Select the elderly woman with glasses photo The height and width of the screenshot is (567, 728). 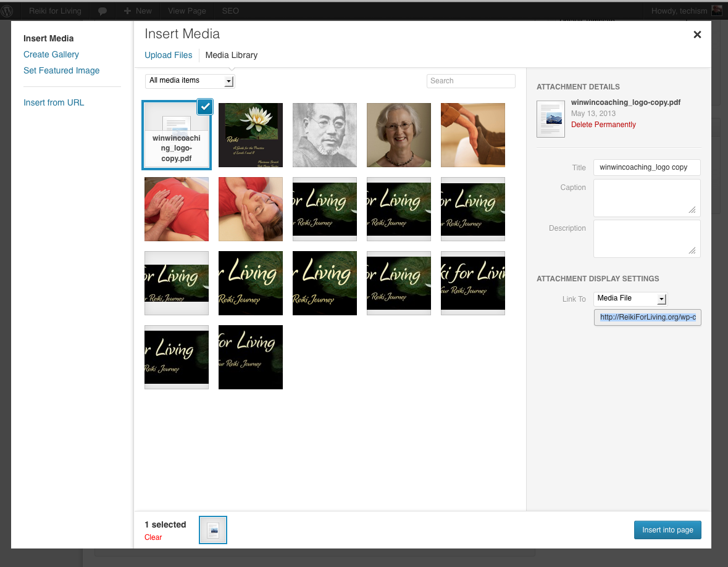pos(399,135)
